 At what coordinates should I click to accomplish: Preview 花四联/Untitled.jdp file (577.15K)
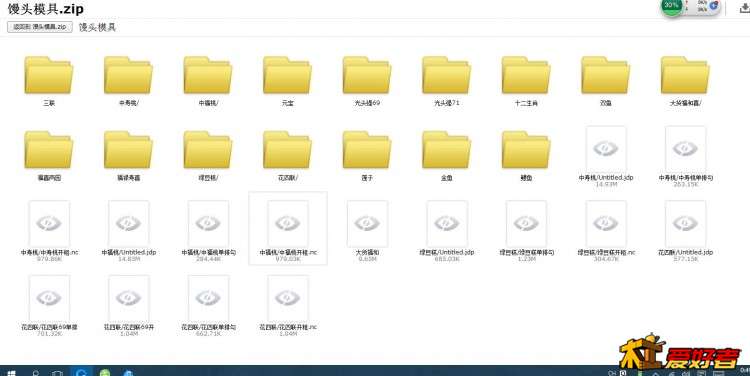coord(685,223)
